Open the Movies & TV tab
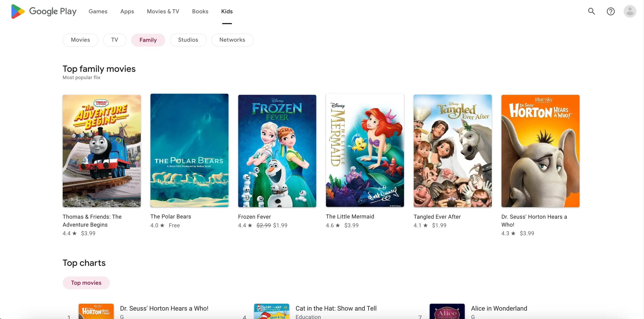644x319 pixels. (x=163, y=11)
